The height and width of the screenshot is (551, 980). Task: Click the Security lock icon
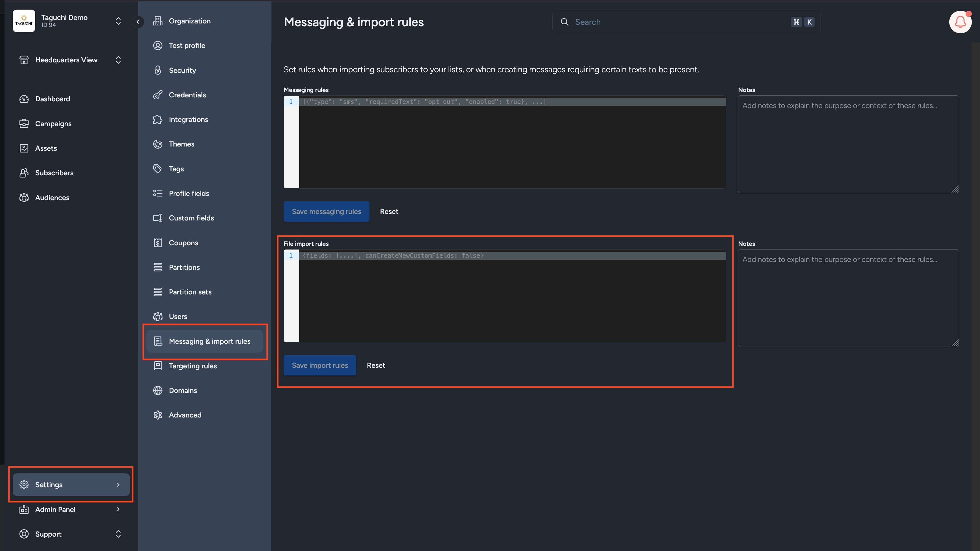pyautogui.click(x=158, y=70)
